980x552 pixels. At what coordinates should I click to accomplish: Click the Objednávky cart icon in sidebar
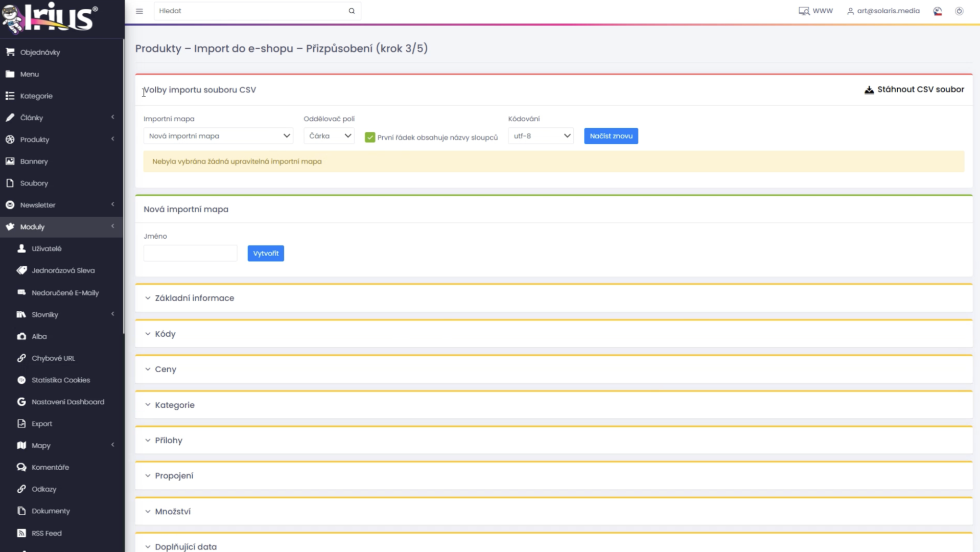click(x=10, y=52)
